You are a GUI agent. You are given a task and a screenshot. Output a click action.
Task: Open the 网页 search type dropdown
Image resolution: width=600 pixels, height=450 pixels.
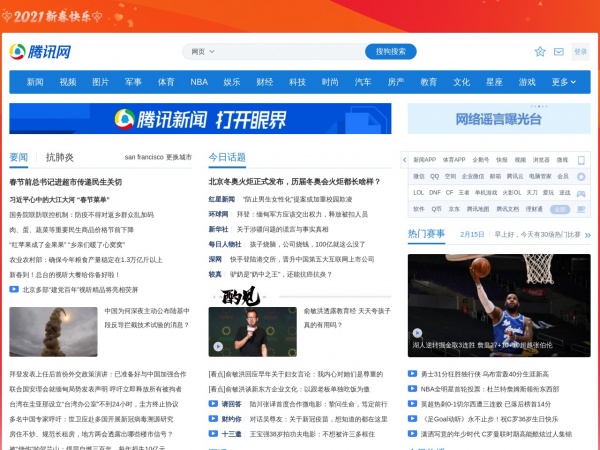(202, 52)
